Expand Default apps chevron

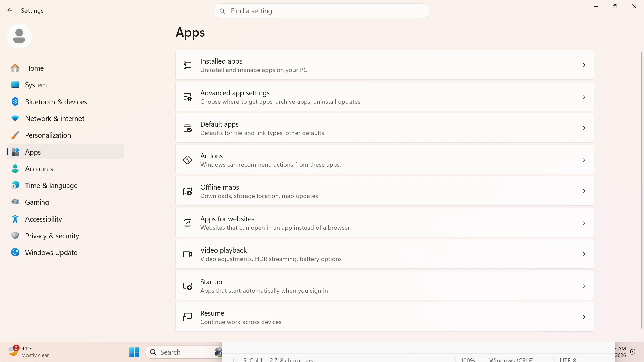pyautogui.click(x=584, y=128)
